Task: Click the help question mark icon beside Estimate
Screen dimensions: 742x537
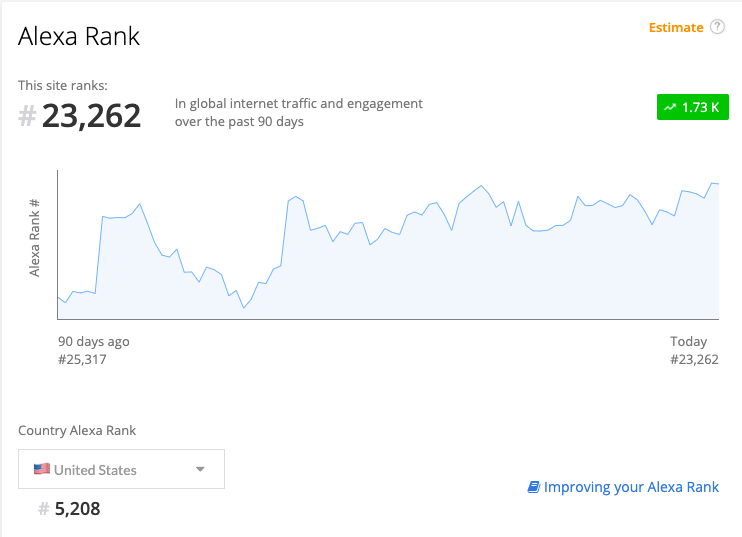Action: pyautogui.click(x=717, y=27)
